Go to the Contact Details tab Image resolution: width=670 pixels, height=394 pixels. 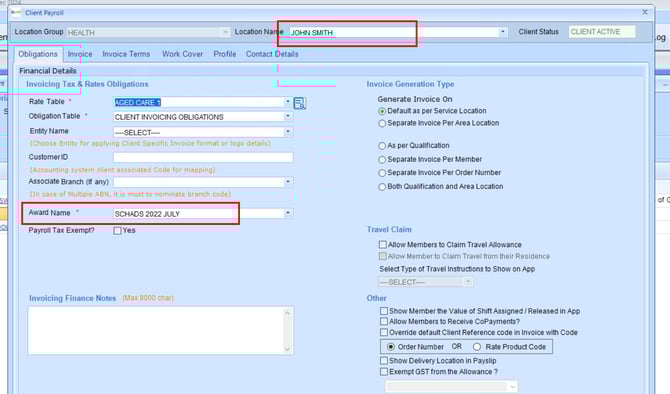coord(272,54)
